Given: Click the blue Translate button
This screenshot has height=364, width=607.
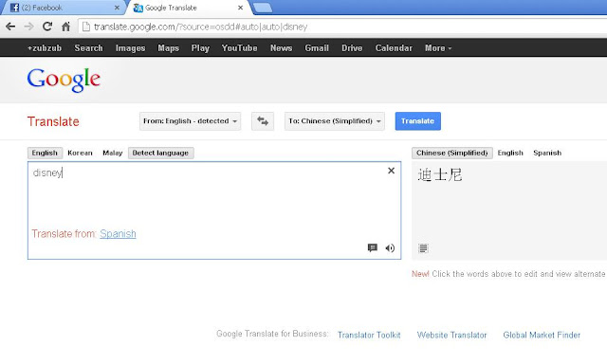Looking at the screenshot, I should click(x=417, y=121).
